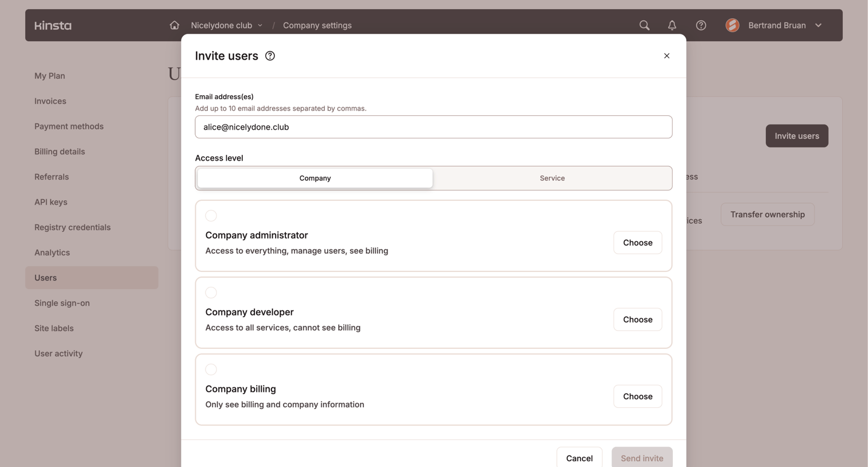Choose the Company billing role

point(638,396)
